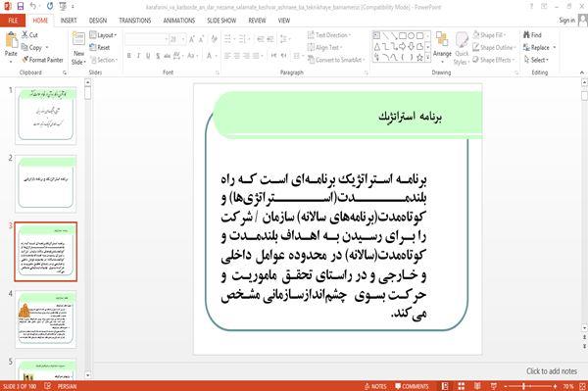The image size is (588, 391).
Task: Open the Layout dropdown
Action: coord(104,35)
